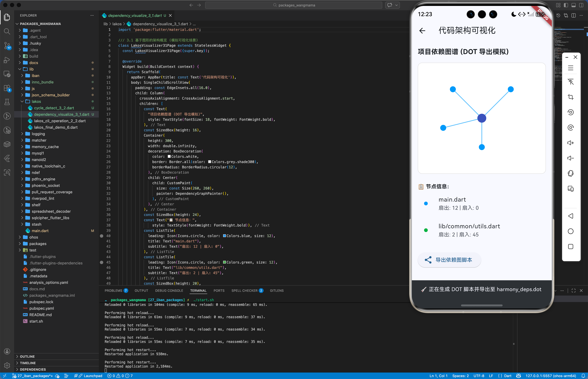The image size is (588, 379).
Task: Open the Source Control view
Action: 7,45
